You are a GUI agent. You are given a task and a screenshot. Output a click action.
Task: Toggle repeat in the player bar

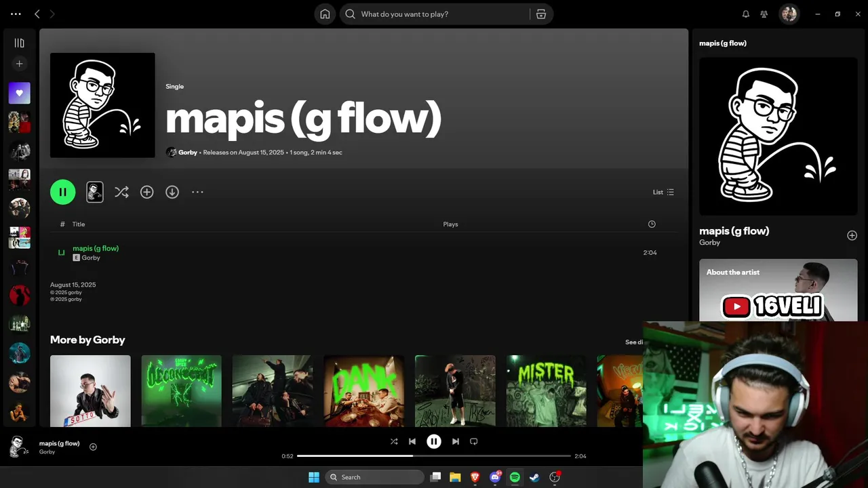(x=474, y=441)
